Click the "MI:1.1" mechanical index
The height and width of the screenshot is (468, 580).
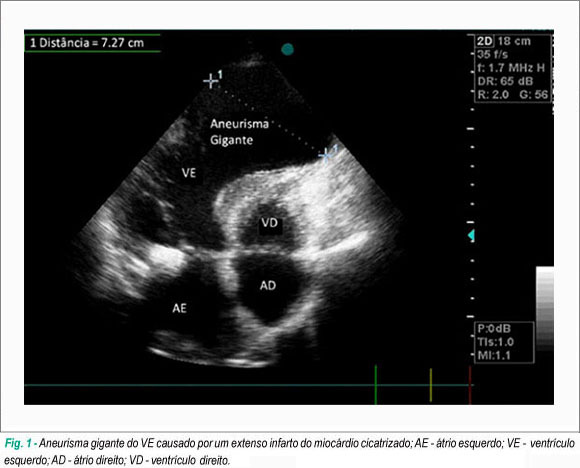pos(494,356)
